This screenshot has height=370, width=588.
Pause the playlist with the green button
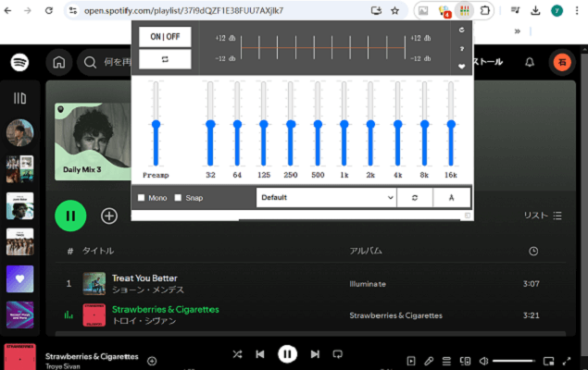70,216
